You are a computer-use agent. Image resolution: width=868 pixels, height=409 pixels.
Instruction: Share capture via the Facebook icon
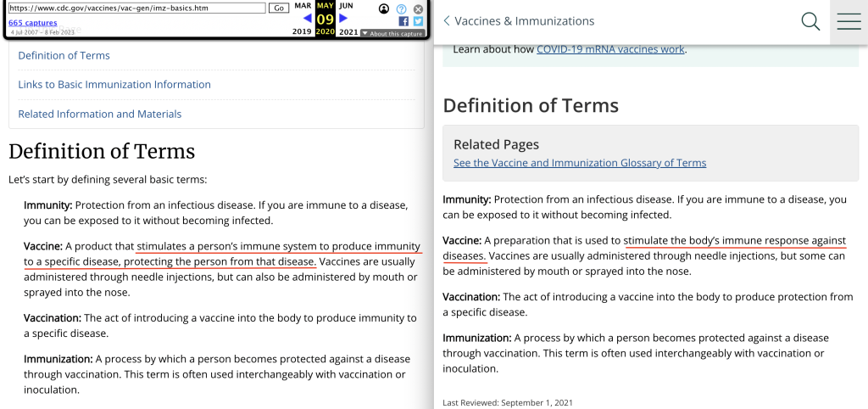[403, 21]
